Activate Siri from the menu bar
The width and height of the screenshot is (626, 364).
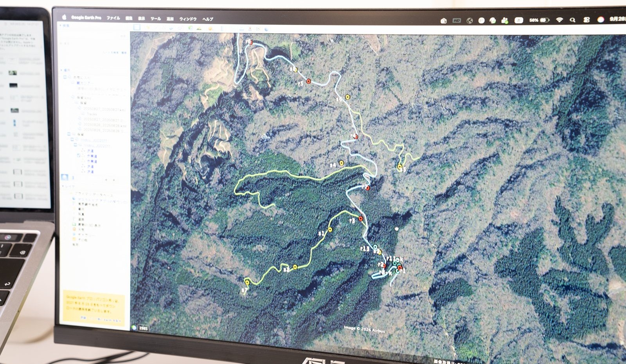pos(601,20)
